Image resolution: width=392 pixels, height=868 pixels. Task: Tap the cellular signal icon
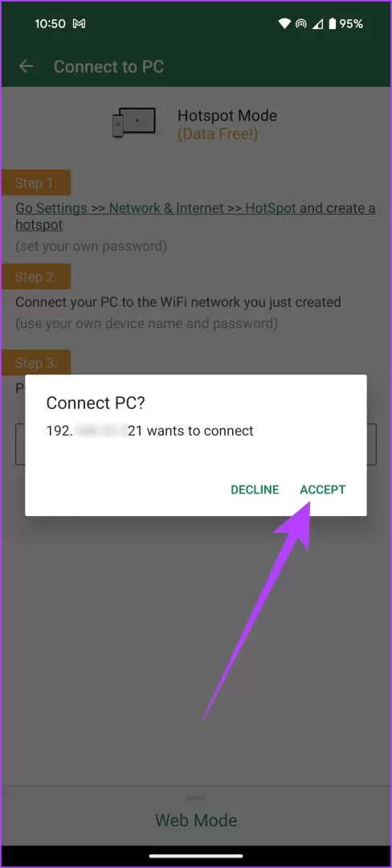click(x=318, y=24)
